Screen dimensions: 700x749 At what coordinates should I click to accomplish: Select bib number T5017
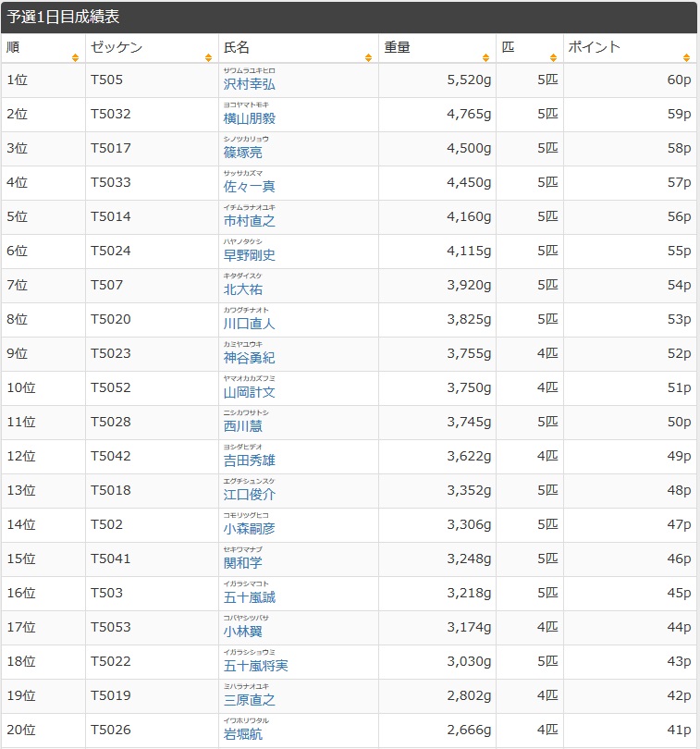click(110, 148)
